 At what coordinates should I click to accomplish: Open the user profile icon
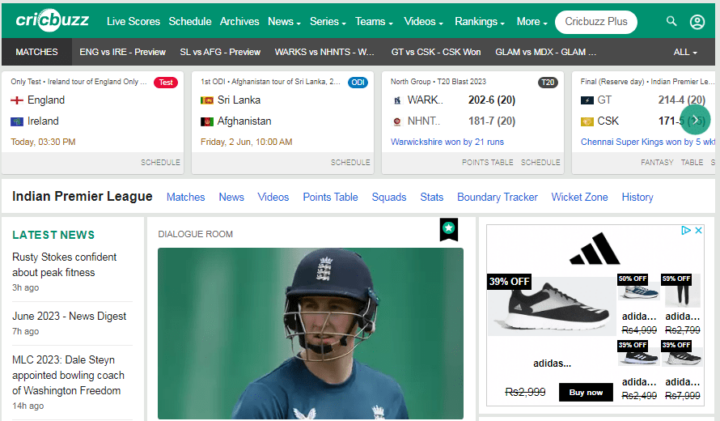click(697, 22)
